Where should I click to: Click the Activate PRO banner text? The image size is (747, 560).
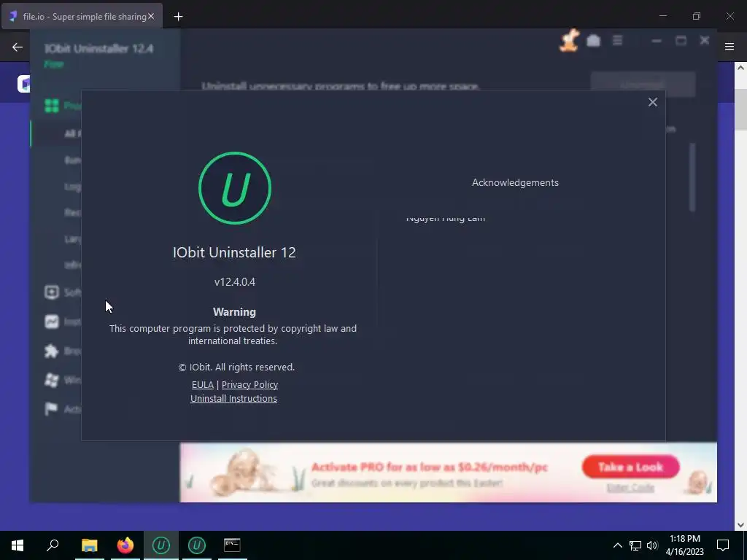click(429, 467)
